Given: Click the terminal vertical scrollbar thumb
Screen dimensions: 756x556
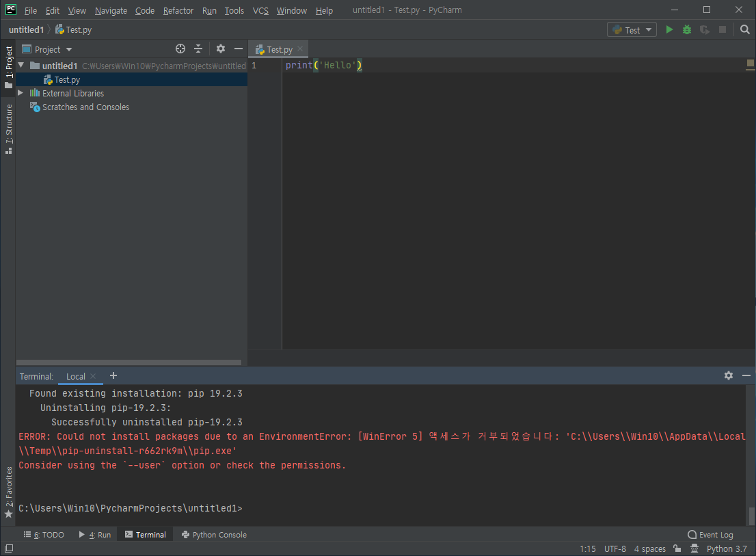Looking at the screenshot, I should pos(751,516).
